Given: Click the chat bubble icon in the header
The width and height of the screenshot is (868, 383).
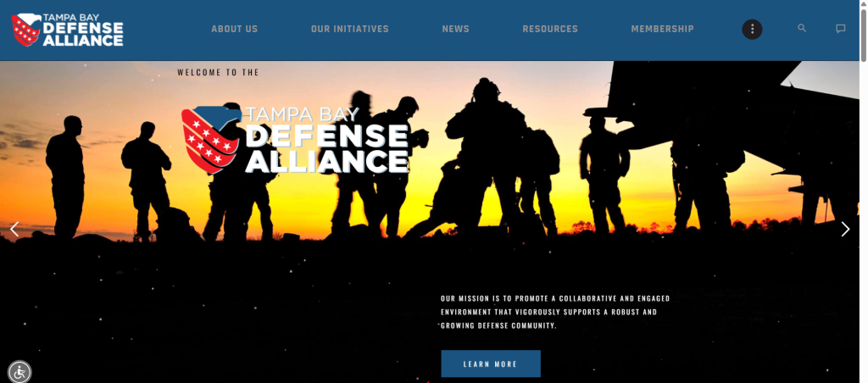Looking at the screenshot, I should (840, 29).
